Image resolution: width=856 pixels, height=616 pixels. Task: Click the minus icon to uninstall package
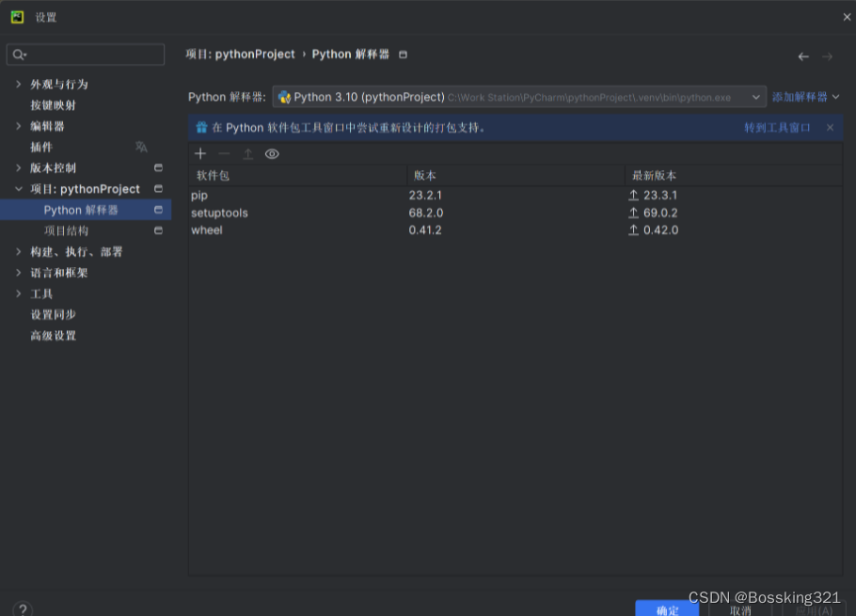224,154
